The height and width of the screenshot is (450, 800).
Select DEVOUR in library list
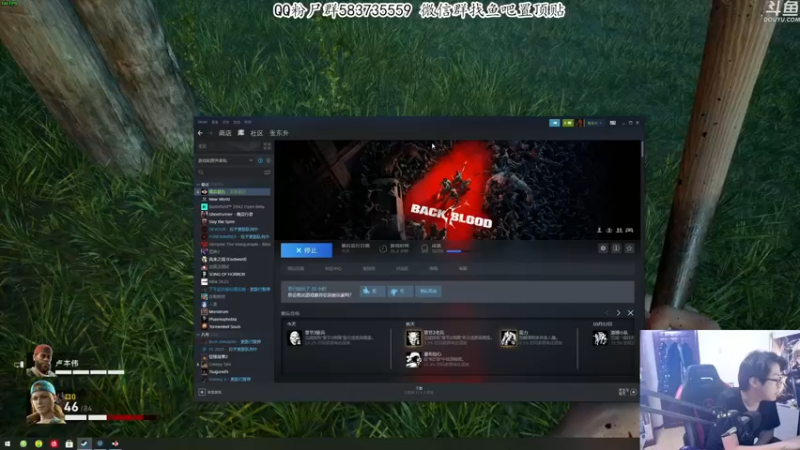click(x=233, y=229)
